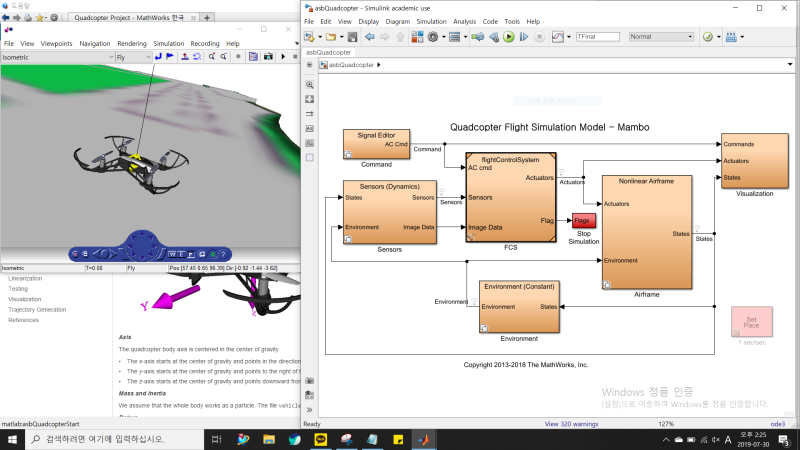Click the Step Back button in Simulink toolbar
The image size is (800, 450).
click(x=493, y=37)
